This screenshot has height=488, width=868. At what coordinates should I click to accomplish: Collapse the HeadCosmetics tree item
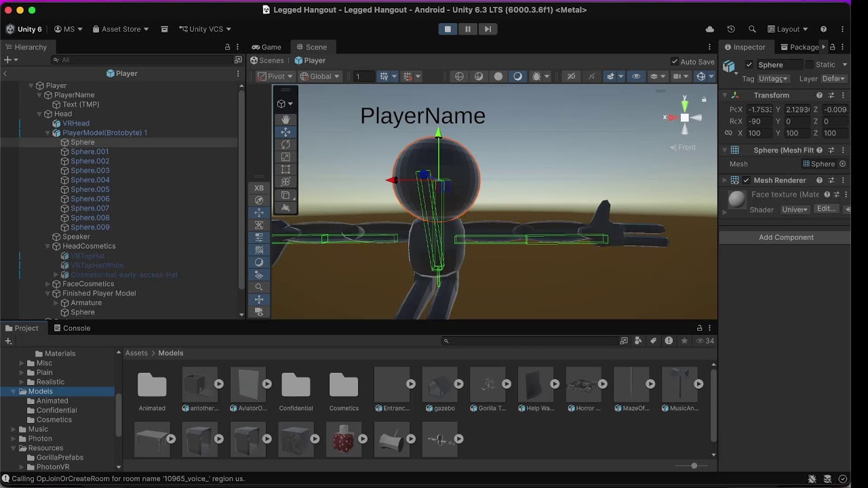click(47, 247)
